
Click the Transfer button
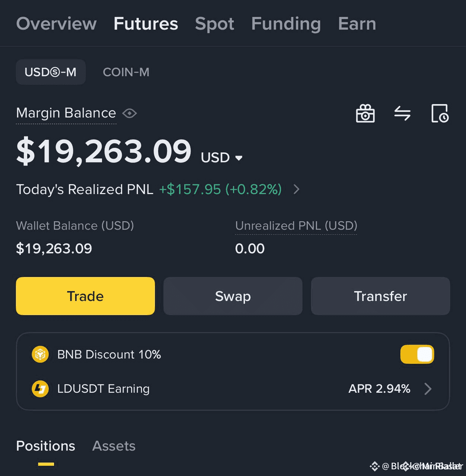380,296
